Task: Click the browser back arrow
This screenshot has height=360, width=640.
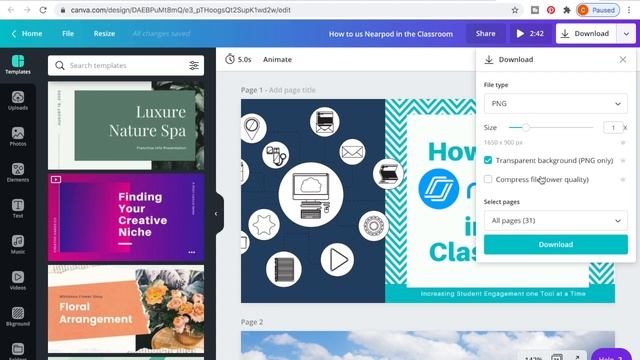Action: [11, 10]
